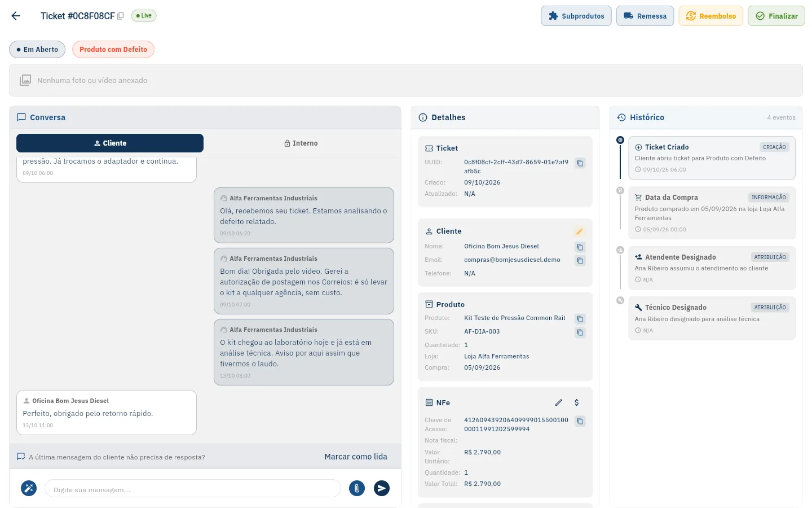812x508 pixels.
Task: Select the email compras@bomjesusdiesel.demo
Action: 512,260
